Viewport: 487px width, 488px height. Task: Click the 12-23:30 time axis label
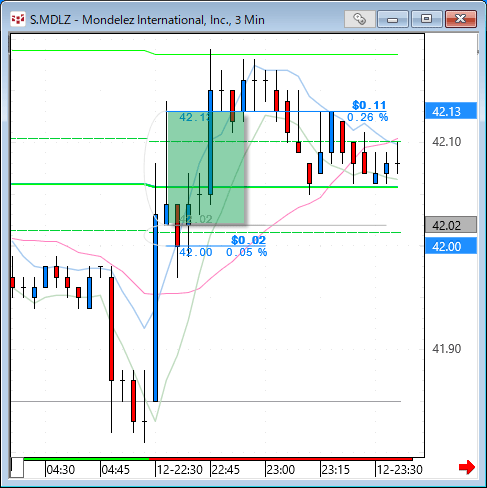tap(399, 470)
